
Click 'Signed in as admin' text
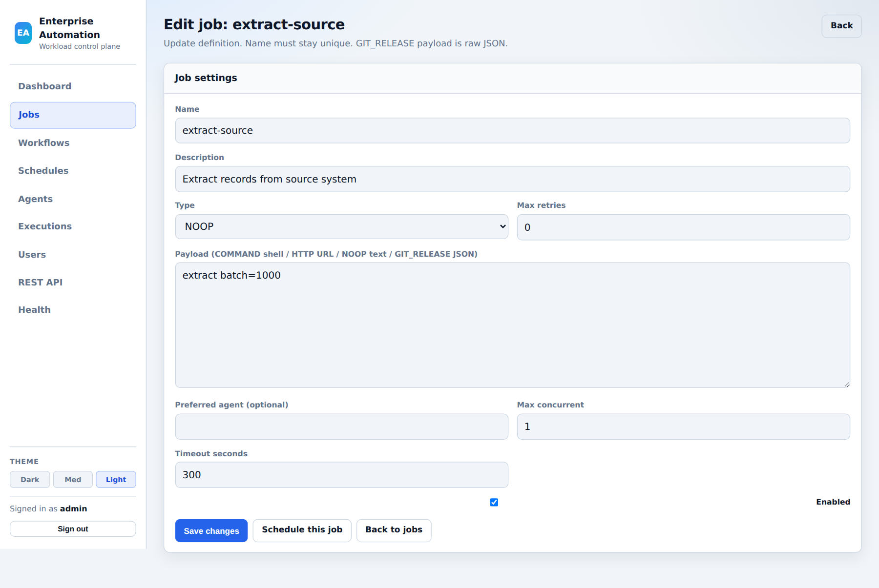[48, 509]
